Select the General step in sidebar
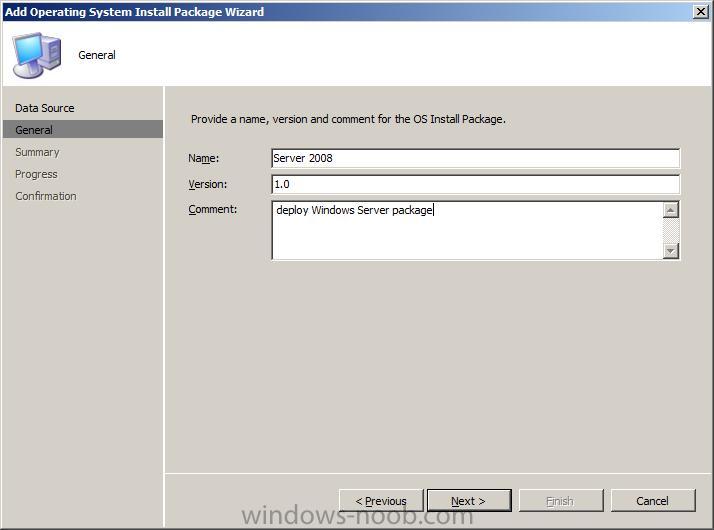The width and height of the screenshot is (714, 530). (83, 129)
